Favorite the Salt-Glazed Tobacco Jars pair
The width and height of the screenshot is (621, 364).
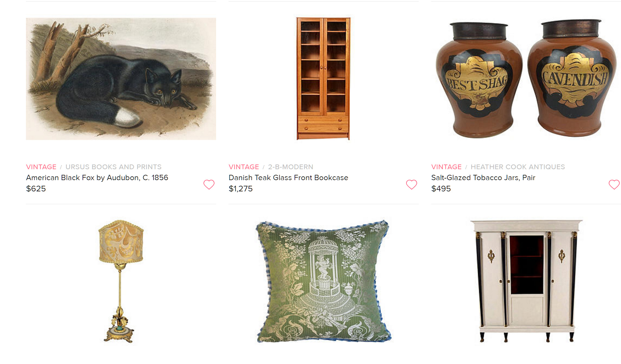pyautogui.click(x=614, y=185)
